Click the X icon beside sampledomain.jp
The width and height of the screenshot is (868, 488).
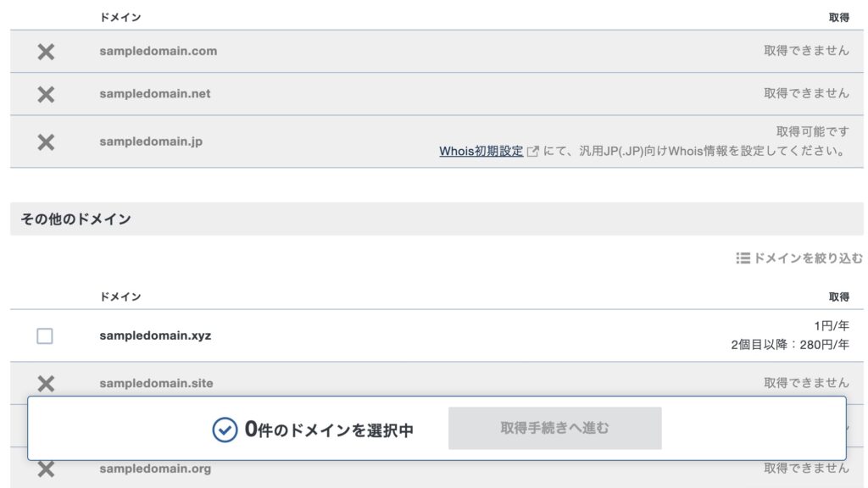(x=46, y=142)
